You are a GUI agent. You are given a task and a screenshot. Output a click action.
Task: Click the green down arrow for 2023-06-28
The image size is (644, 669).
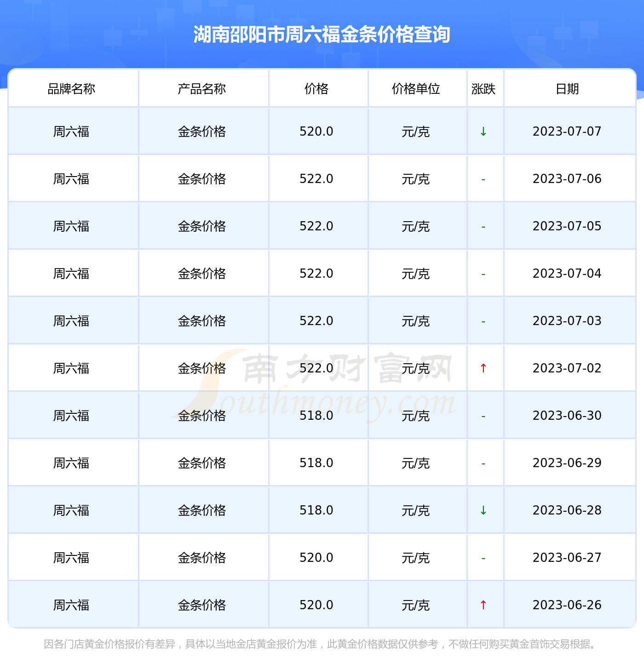point(483,510)
